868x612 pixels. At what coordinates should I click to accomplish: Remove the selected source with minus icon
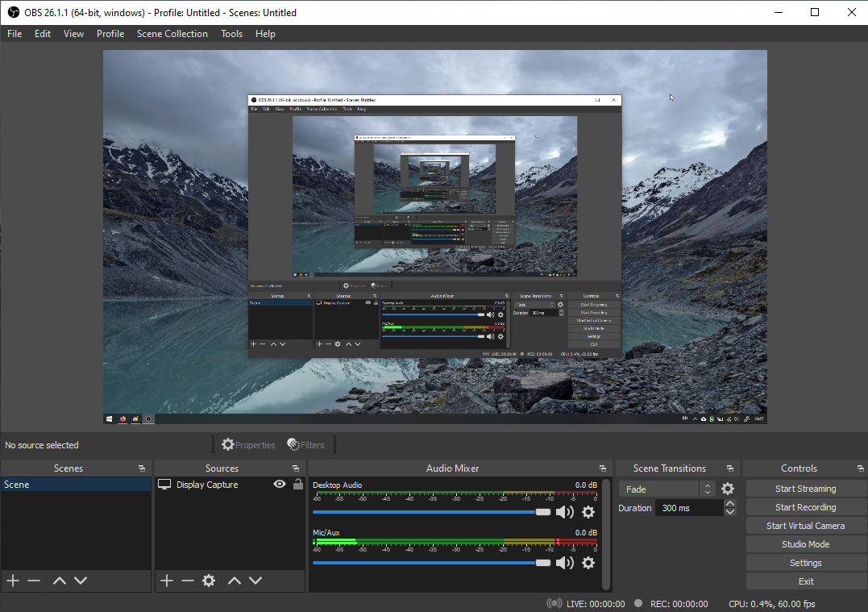pos(188,581)
